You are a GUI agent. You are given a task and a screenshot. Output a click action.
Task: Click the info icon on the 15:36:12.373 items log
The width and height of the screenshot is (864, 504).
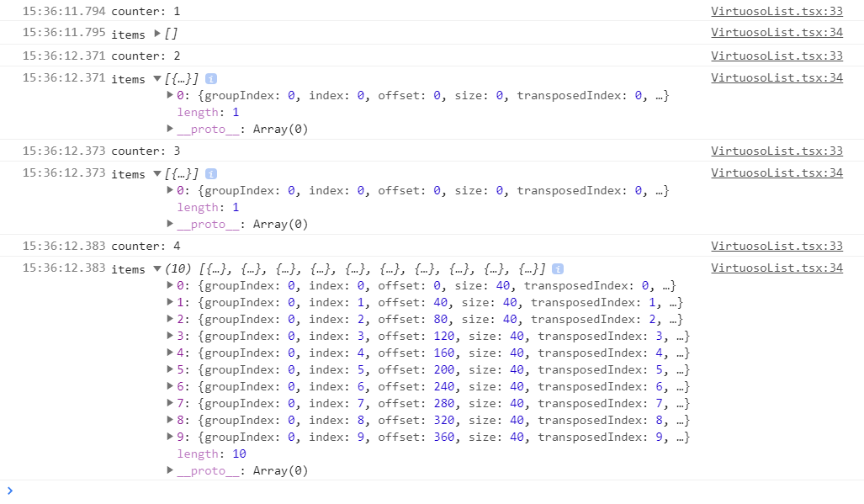point(210,173)
